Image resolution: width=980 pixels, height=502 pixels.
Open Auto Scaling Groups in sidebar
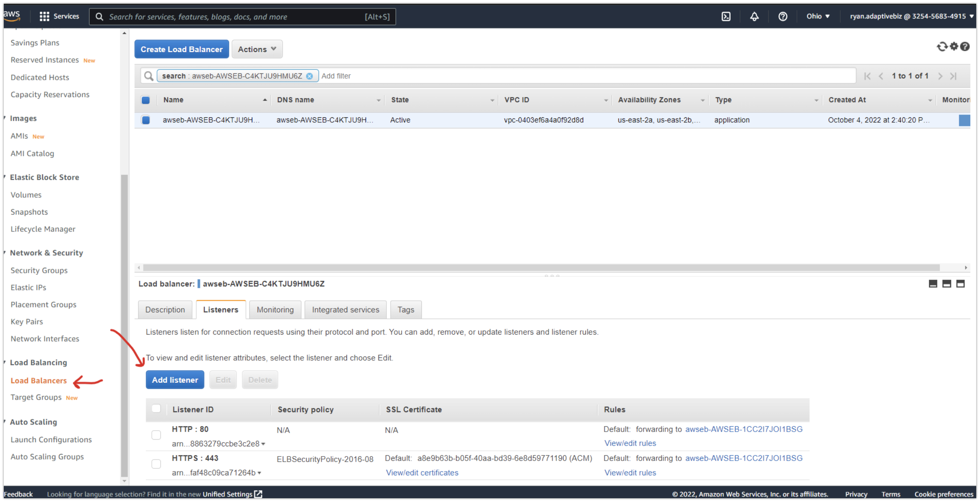click(x=47, y=456)
